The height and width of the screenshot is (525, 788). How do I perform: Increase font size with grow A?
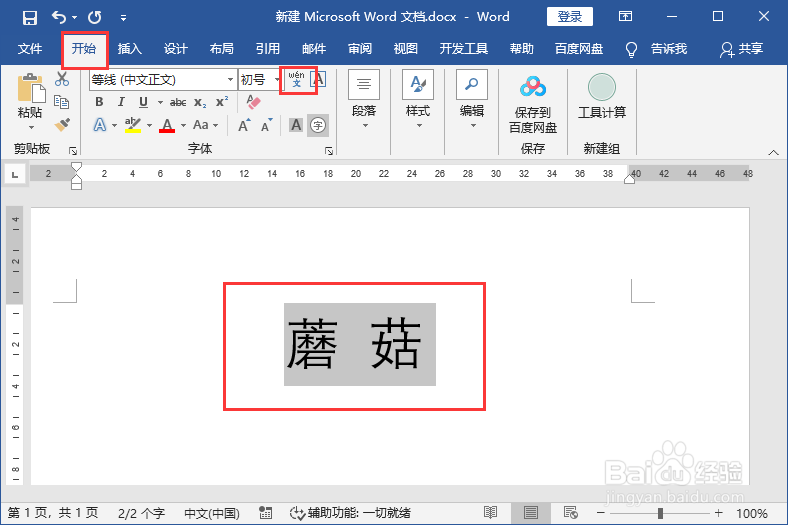pos(244,125)
